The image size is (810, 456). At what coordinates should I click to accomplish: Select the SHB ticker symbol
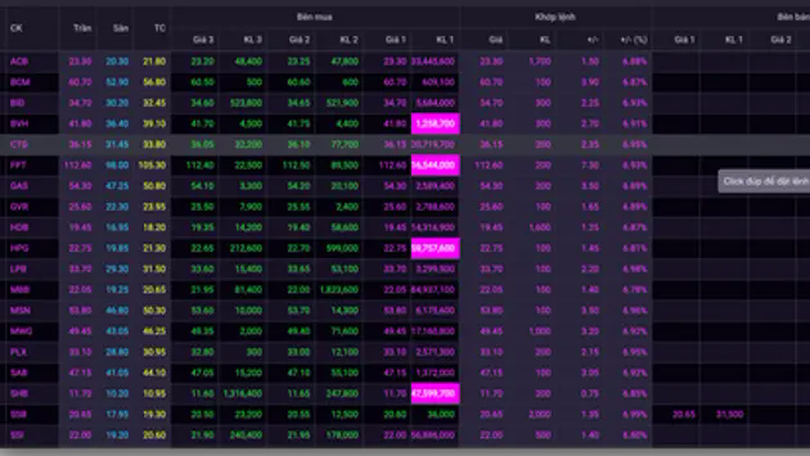click(19, 394)
